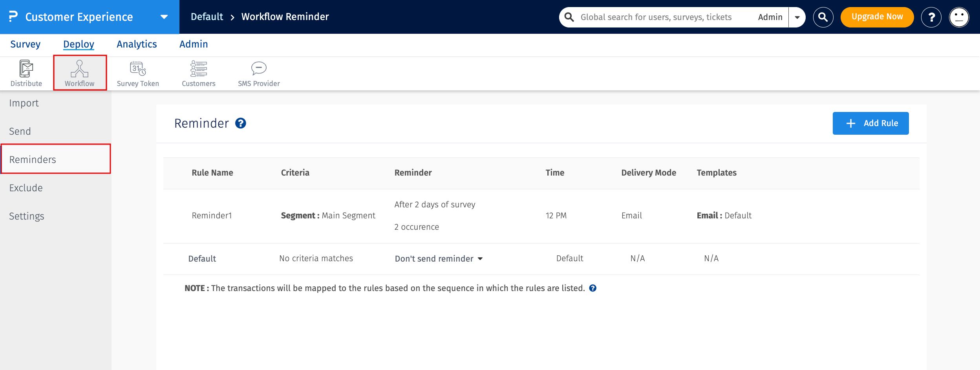Open the help question mark icon in header
This screenshot has width=980, height=370.
tap(931, 17)
